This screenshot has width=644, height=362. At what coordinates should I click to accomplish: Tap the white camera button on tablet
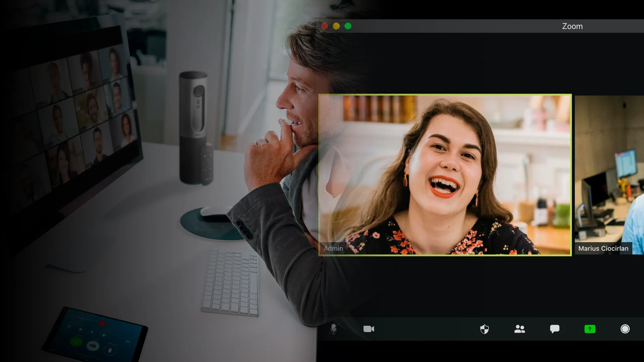[93, 346]
